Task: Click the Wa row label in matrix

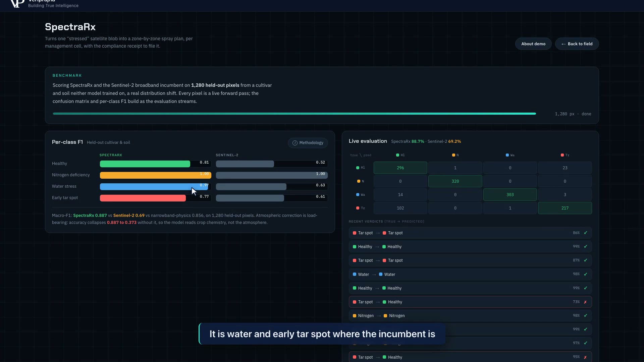Action: click(361, 195)
